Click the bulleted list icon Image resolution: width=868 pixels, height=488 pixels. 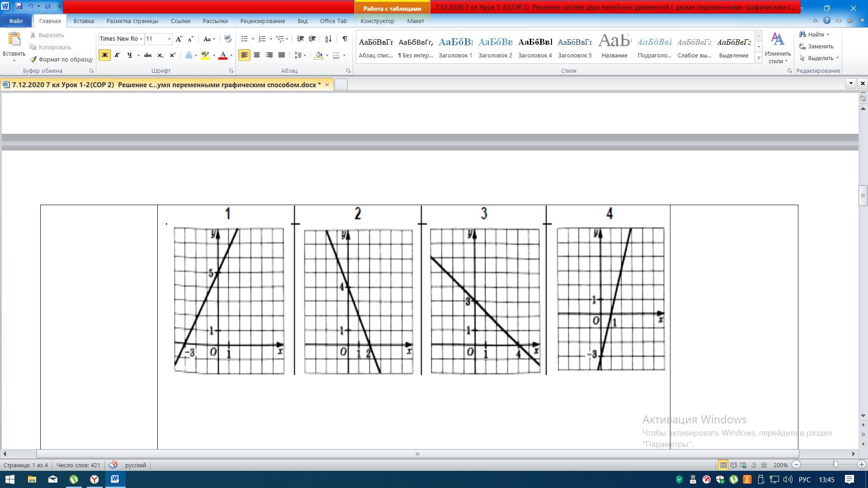tap(245, 39)
